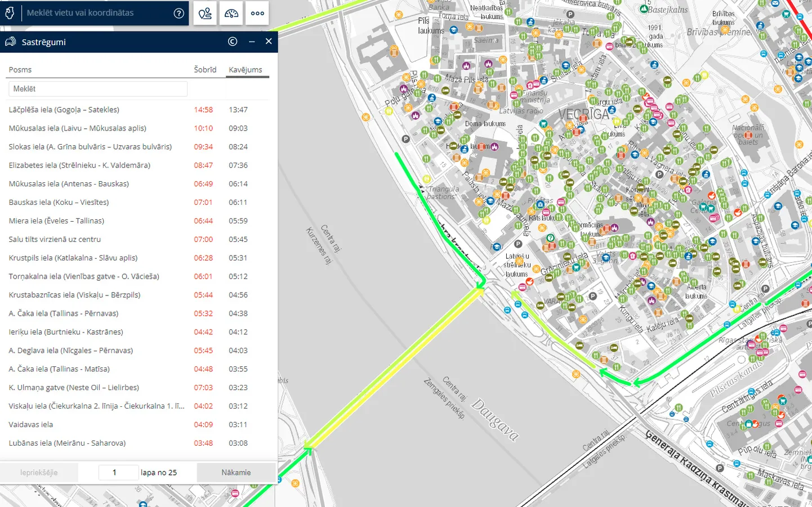Select Salu tilts virzienā uz centru row
This screenshot has height=507, width=812.
pos(139,240)
